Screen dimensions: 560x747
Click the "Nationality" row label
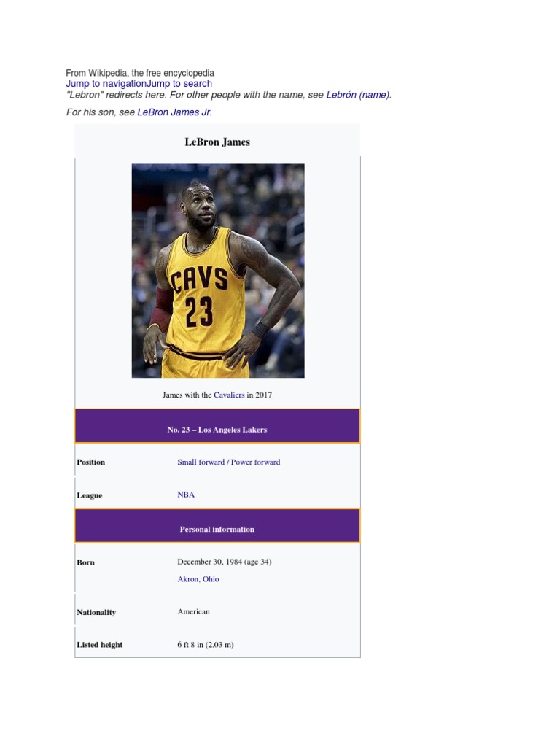tap(96, 612)
